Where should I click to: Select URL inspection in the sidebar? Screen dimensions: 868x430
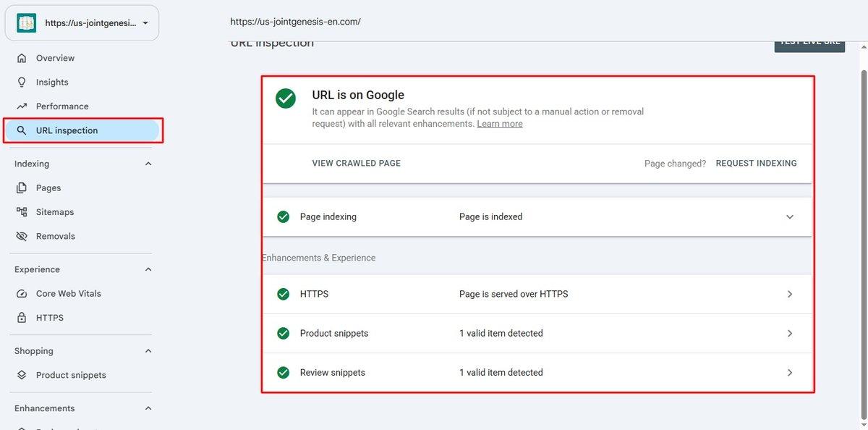pos(82,130)
